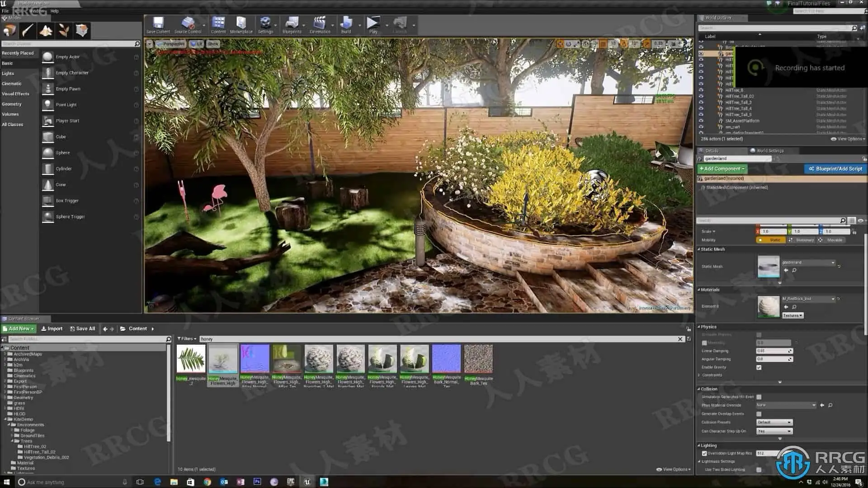Open Photoshop from the Windows taskbar
This screenshot has width=868, height=488.
click(257, 482)
